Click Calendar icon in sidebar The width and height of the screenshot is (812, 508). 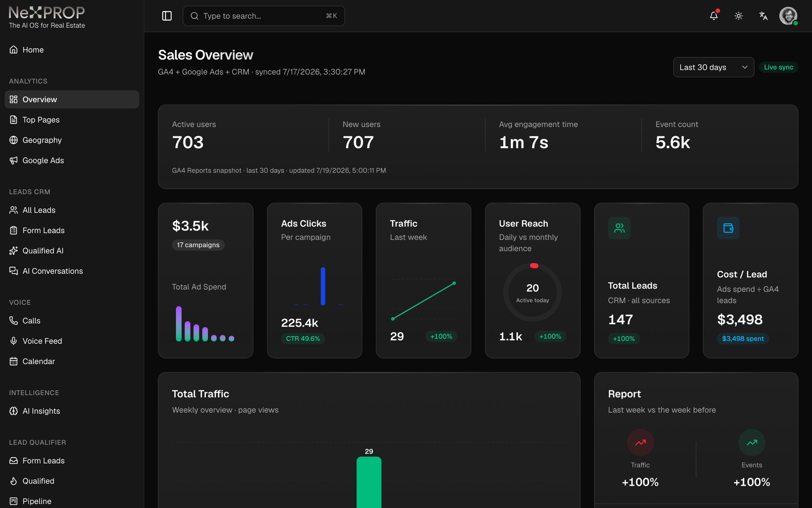click(x=14, y=361)
